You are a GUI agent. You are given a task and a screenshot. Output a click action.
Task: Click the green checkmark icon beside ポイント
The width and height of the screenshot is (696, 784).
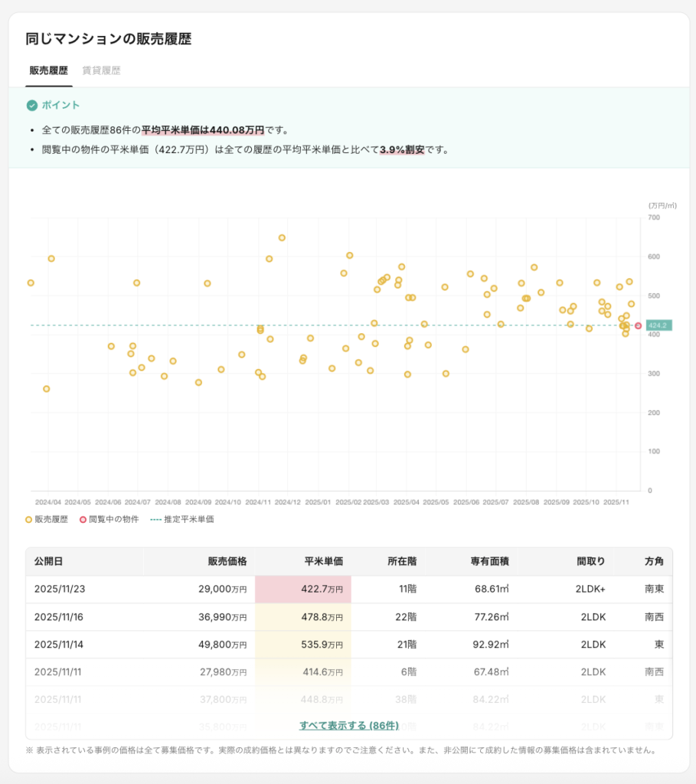tap(32, 106)
